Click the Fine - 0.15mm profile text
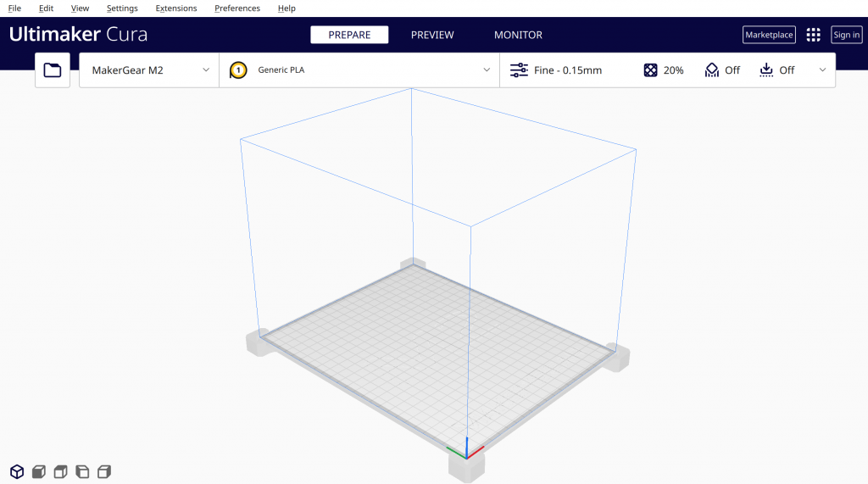The width and height of the screenshot is (868, 484). coord(567,70)
